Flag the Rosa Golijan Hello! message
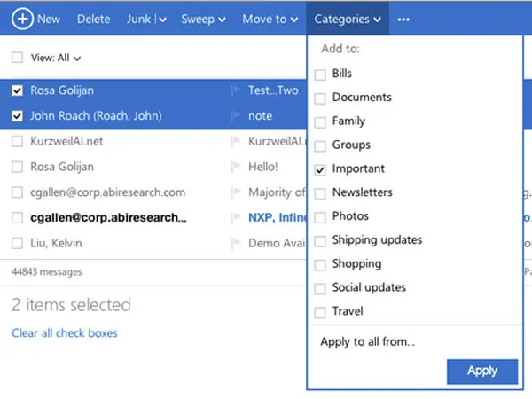Screen dimensions: 532x399 237,167
